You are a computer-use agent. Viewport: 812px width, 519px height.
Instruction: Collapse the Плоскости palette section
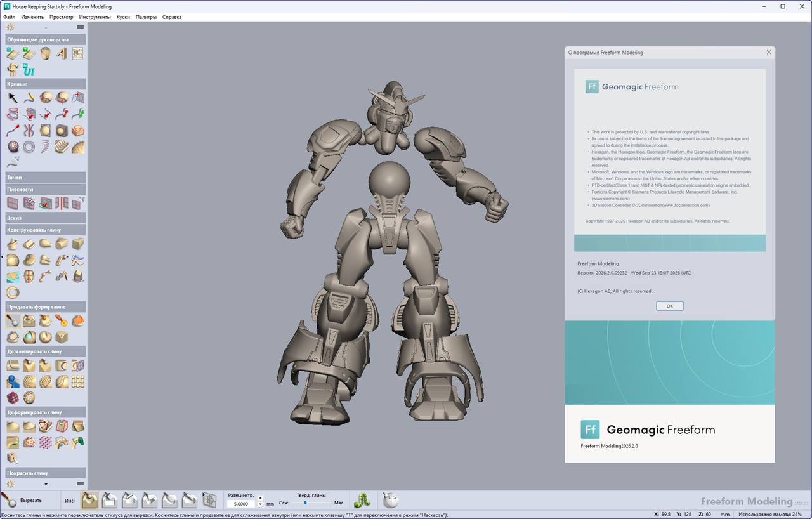pos(46,190)
